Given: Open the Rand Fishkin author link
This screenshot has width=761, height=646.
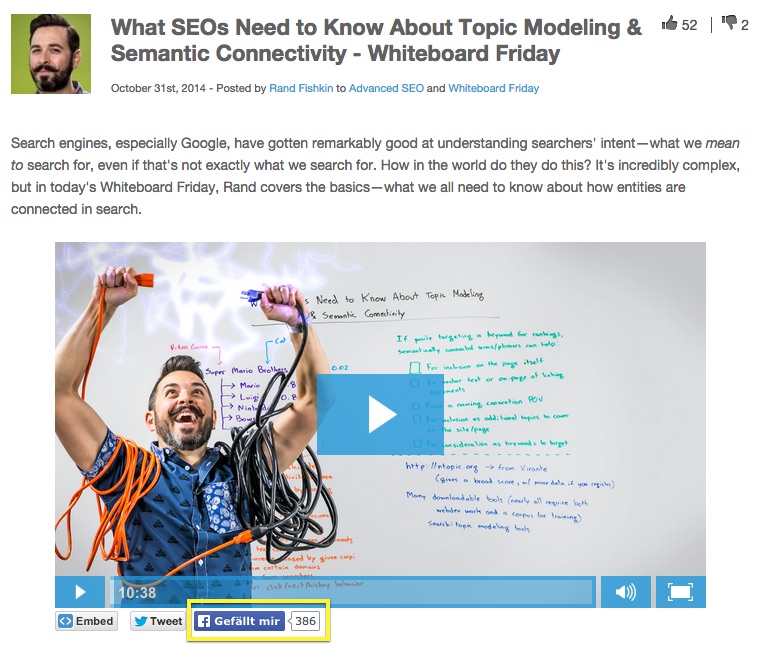Looking at the screenshot, I should click(301, 88).
